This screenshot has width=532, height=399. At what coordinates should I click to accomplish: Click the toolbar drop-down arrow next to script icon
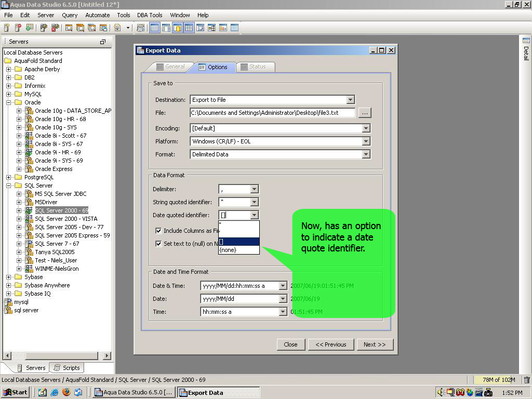click(x=128, y=28)
